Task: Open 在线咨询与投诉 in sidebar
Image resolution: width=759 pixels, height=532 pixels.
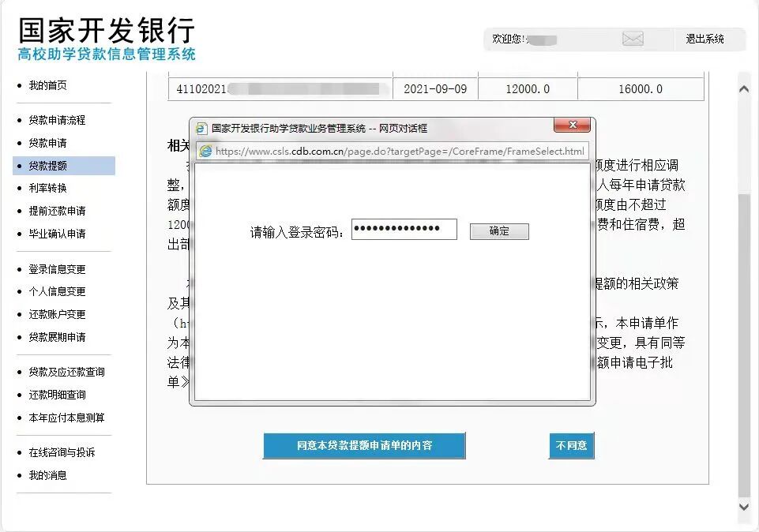Action: coord(62,452)
